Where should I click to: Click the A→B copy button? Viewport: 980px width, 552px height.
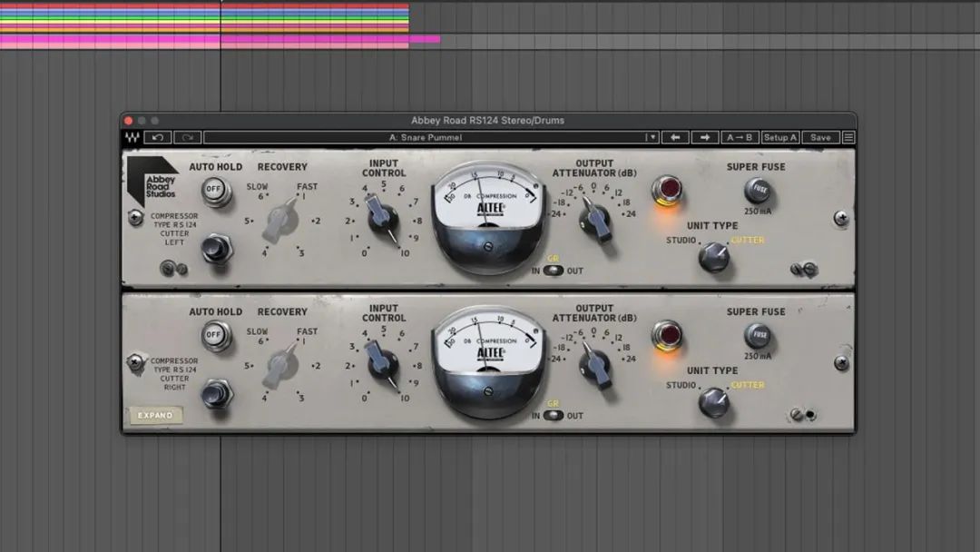click(740, 137)
